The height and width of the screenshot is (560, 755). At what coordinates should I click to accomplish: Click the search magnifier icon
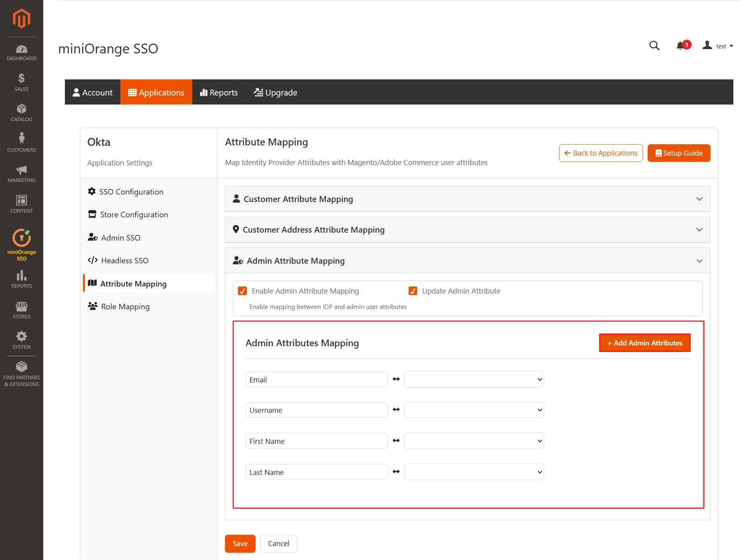click(x=654, y=46)
